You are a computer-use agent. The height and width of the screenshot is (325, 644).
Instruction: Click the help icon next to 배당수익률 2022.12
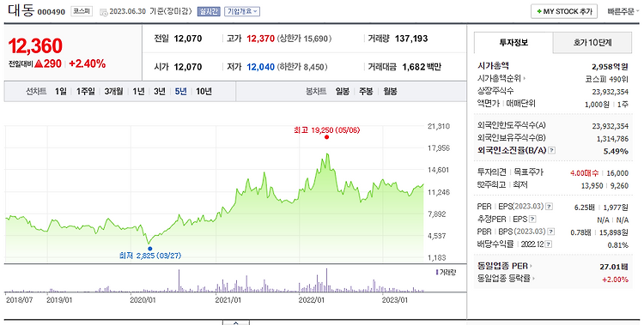click(x=549, y=244)
